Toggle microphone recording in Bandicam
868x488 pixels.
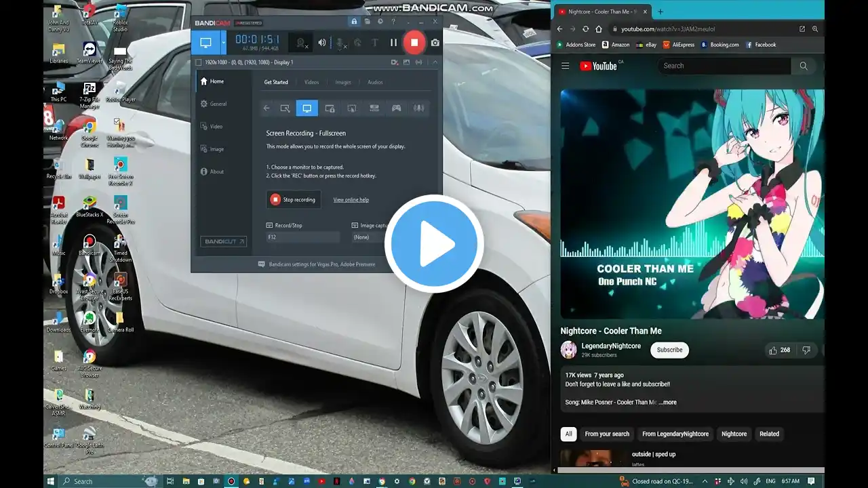click(340, 43)
